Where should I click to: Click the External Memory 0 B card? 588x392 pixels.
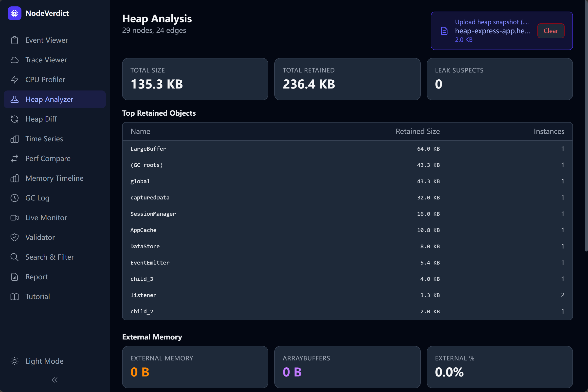pos(195,367)
